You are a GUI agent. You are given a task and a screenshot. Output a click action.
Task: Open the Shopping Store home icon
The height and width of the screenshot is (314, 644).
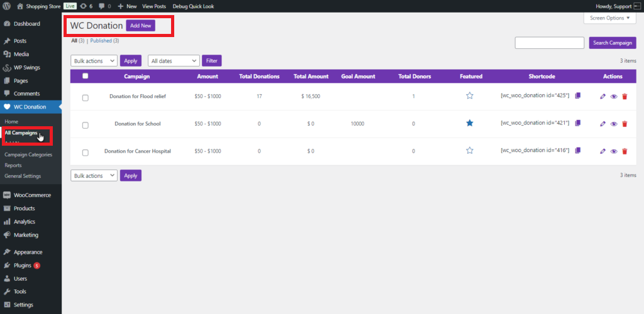click(x=20, y=6)
